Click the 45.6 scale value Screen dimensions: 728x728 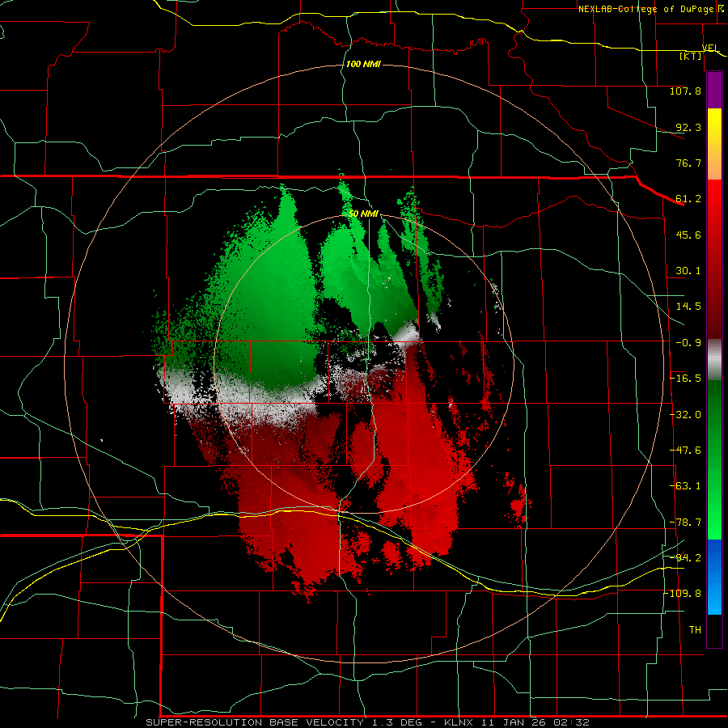point(688,235)
